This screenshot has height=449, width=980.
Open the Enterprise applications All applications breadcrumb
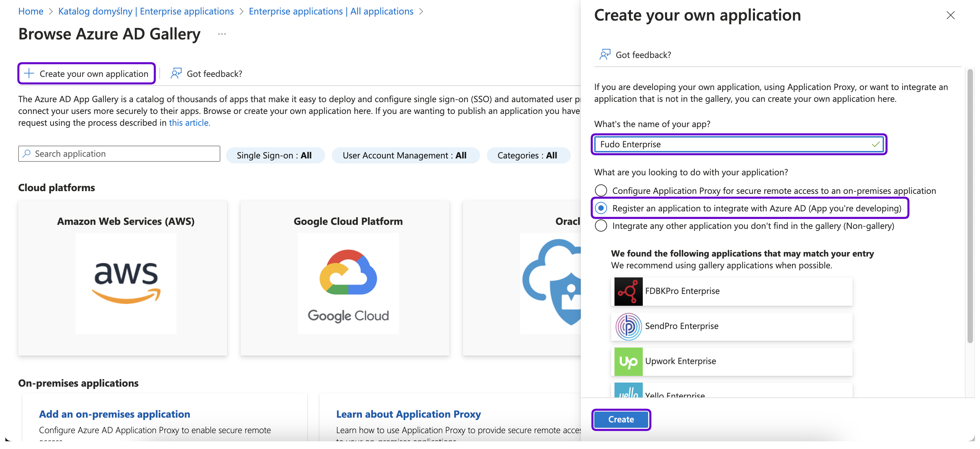(330, 11)
